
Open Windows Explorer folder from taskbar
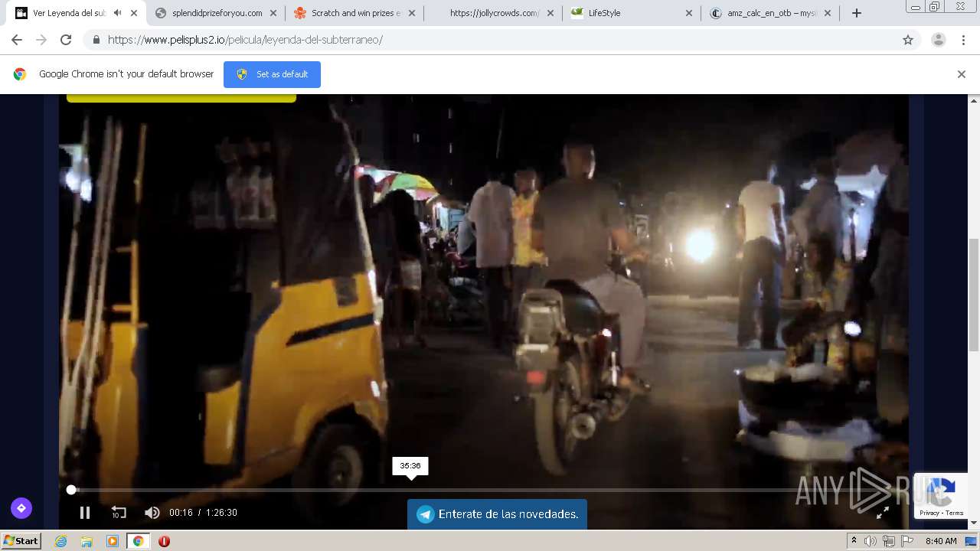[x=87, y=541]
